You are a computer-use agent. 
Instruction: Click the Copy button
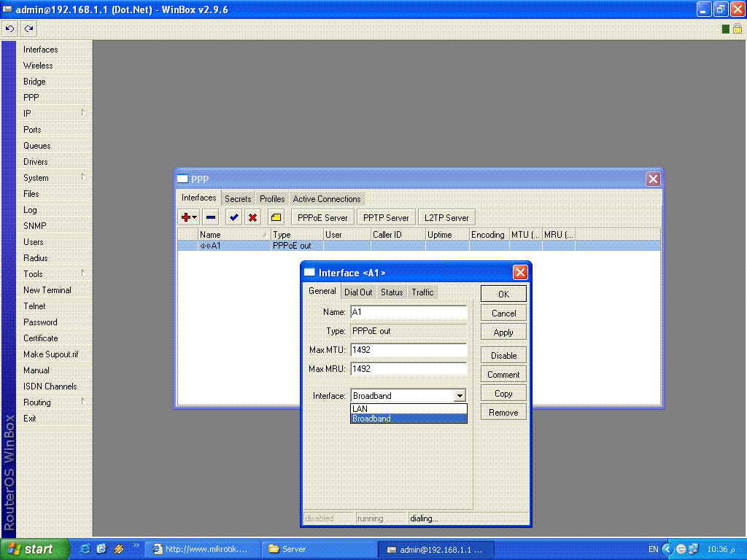tap(503, 393)
